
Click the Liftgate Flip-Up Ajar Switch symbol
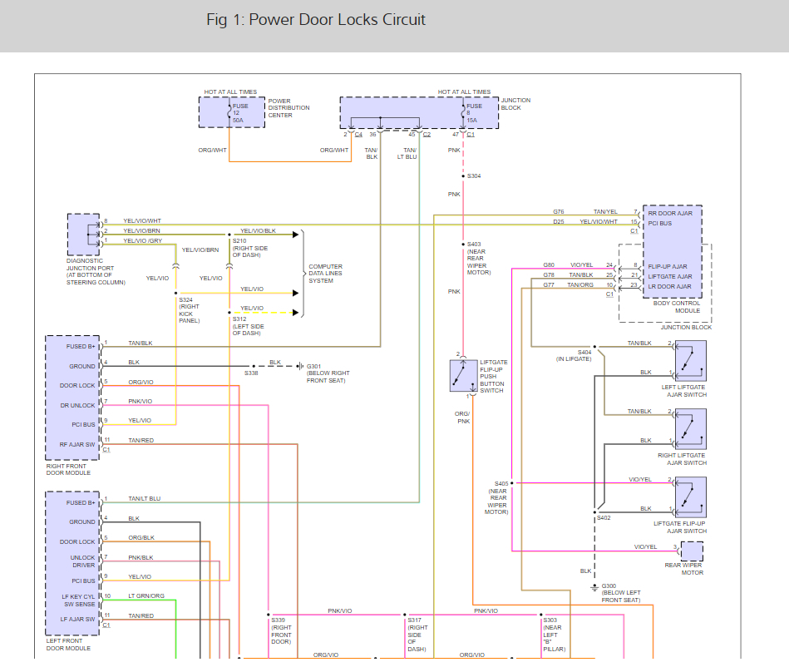[x=691, y=497]
